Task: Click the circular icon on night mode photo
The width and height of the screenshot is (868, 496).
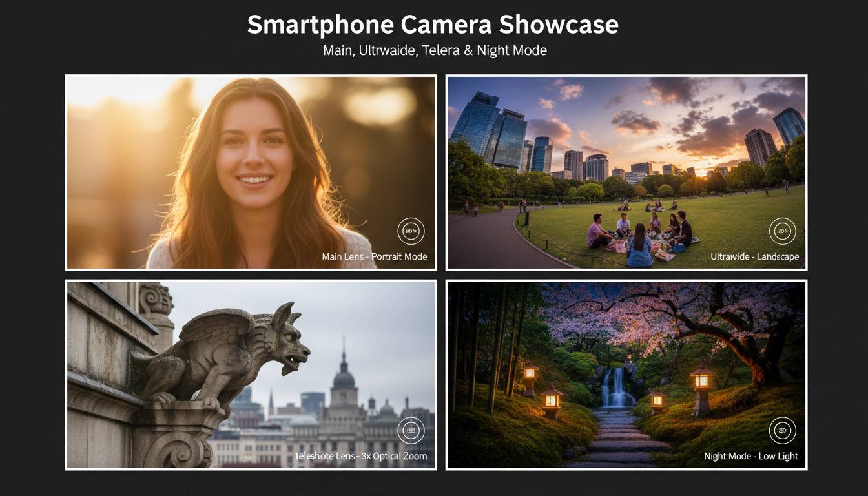Action: [x=782, y=430]
